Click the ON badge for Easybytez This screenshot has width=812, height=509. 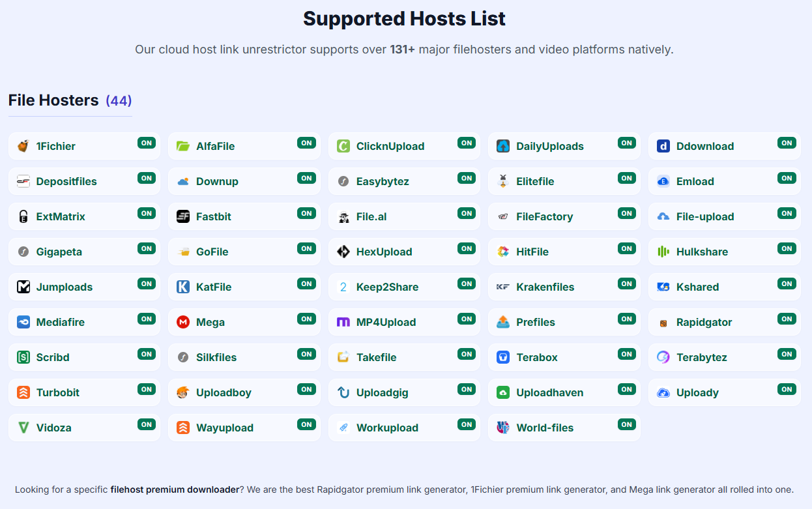click(x=467, y=178)
